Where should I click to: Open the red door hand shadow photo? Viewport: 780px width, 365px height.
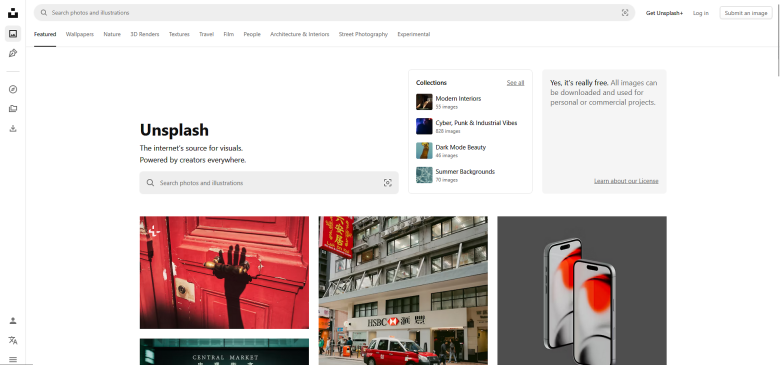click(x=224, y=273)
